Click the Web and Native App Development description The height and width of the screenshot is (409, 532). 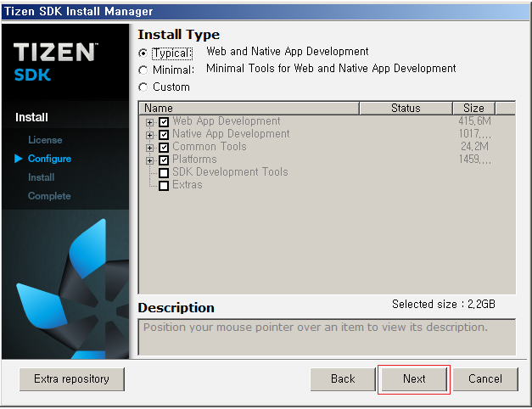tap(288, 52)
